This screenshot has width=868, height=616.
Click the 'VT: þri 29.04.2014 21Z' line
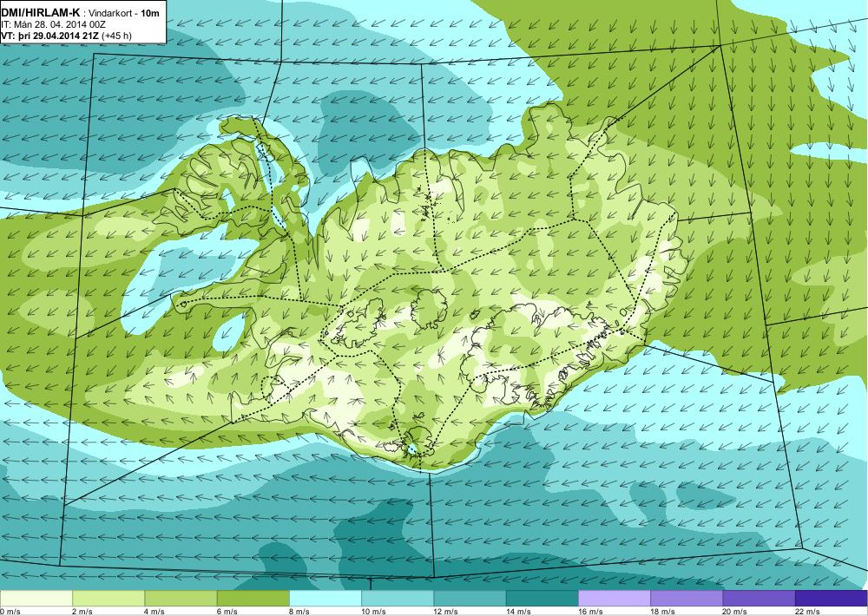pyautogui.click(x=51, y=36)
